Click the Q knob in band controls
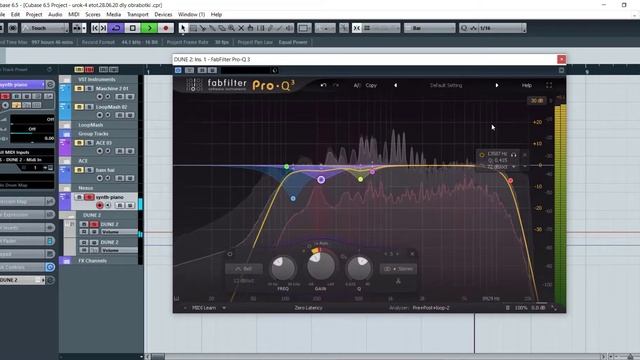This screenshot has height=360, width=640. point(359,268)
